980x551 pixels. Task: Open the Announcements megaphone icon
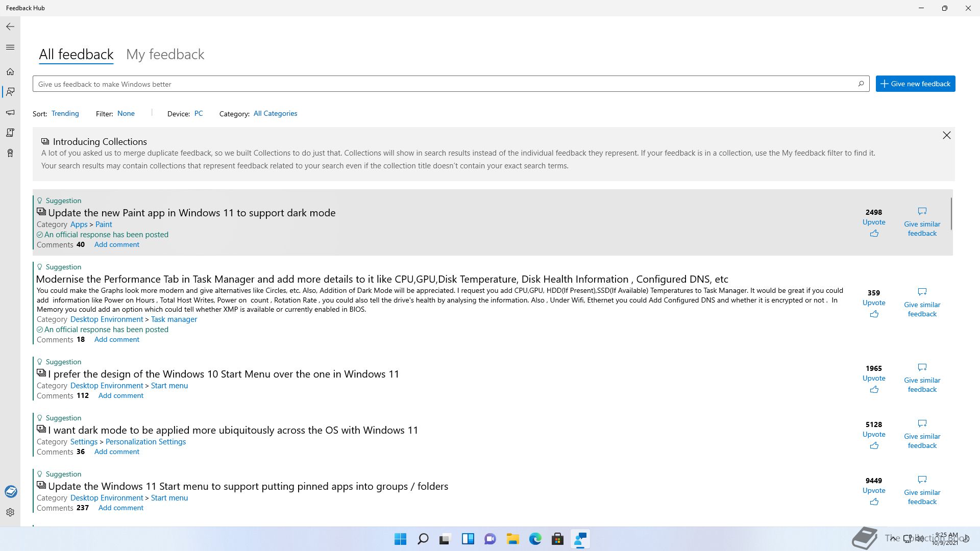pos(10,112)
